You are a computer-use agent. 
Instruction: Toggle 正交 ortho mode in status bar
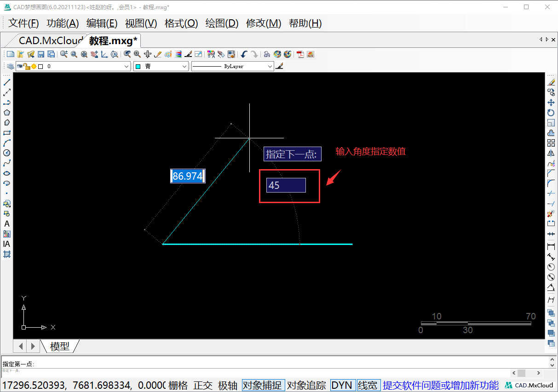click(203, 385)
